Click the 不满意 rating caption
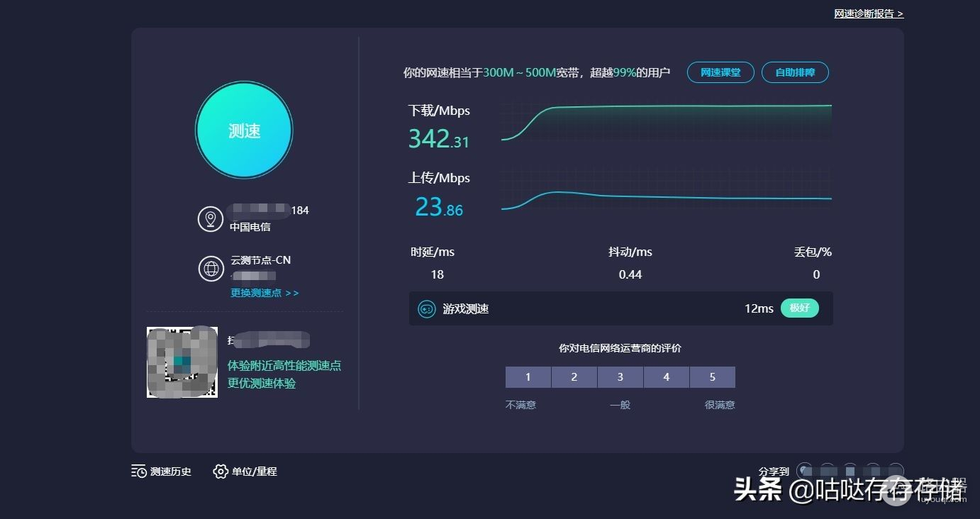This screenshot has width=980, height=519. (x=521, y=405)
